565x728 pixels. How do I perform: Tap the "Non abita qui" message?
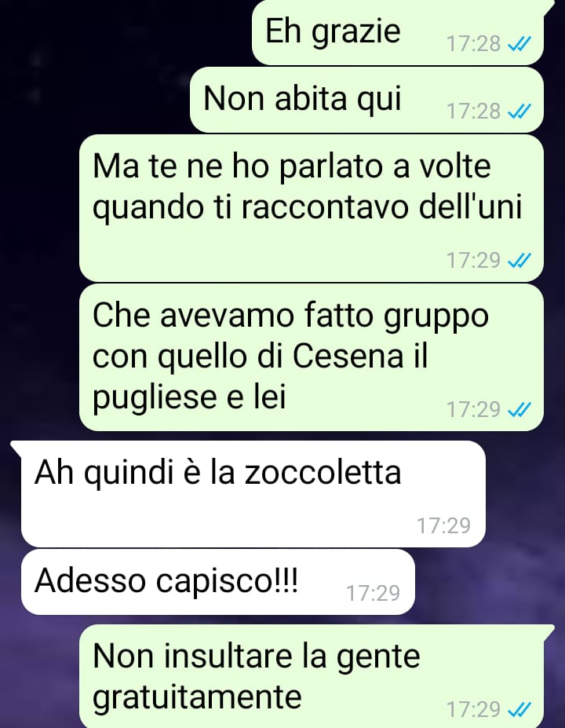point(366,100)
